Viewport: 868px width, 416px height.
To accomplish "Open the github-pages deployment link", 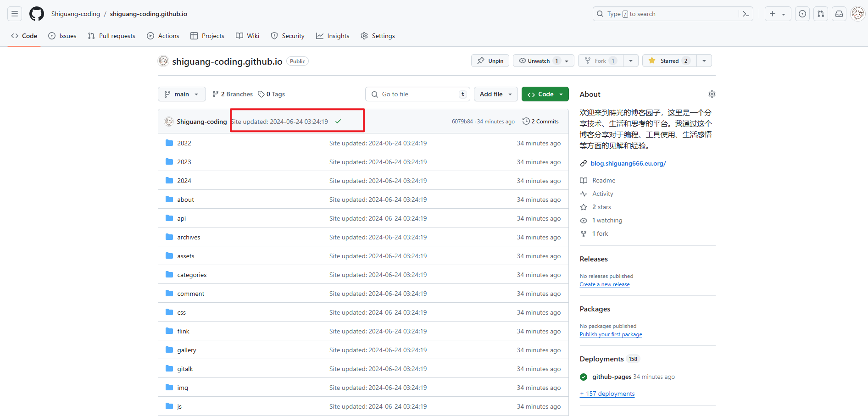I will click(x=612, y=377).
